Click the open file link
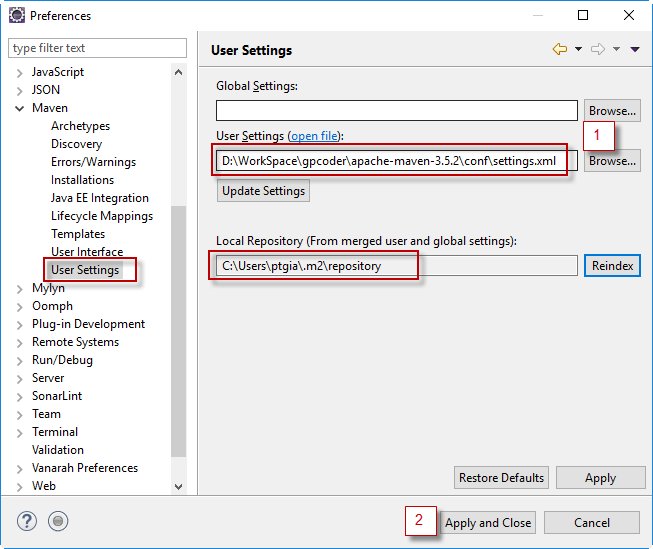 [x=314, y=136]
